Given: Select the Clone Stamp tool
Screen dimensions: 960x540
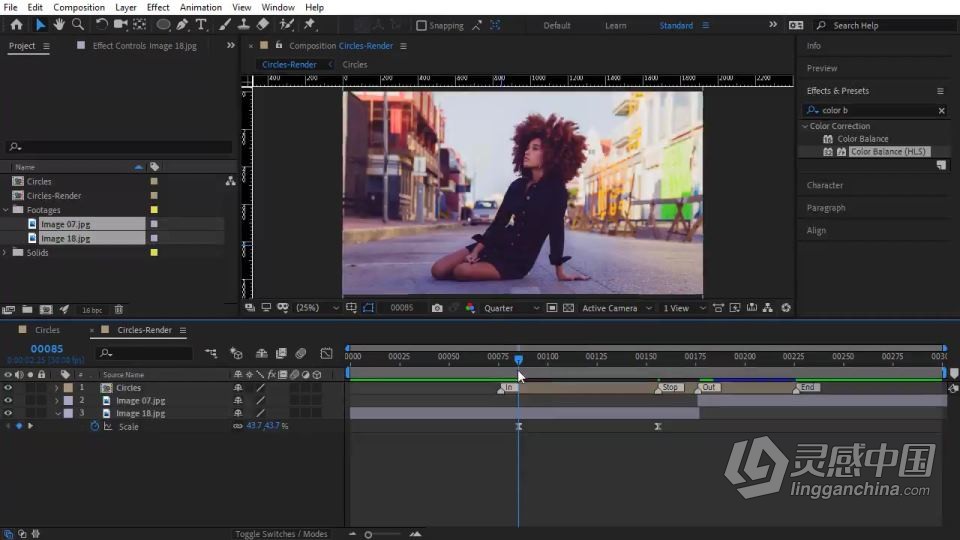Looking at the screenshot, I should [x=244, y=24].
